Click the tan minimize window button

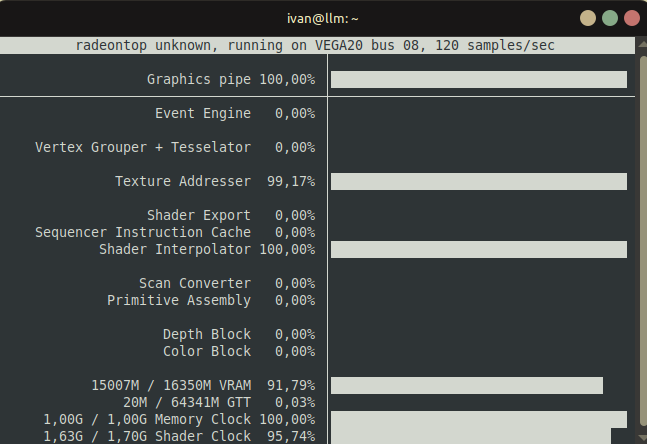pos(588,18)
